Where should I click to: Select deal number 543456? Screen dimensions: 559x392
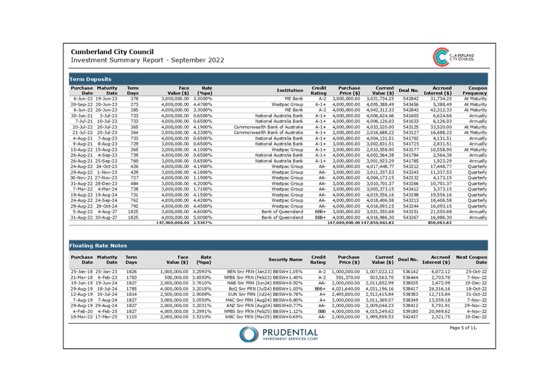click(410, 105)
